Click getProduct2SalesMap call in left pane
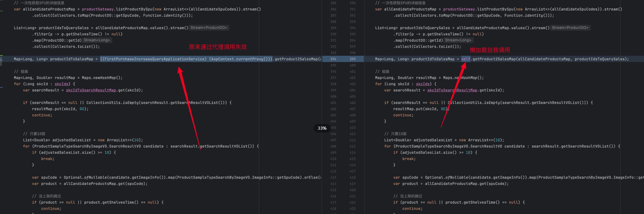 click(296, 59)
